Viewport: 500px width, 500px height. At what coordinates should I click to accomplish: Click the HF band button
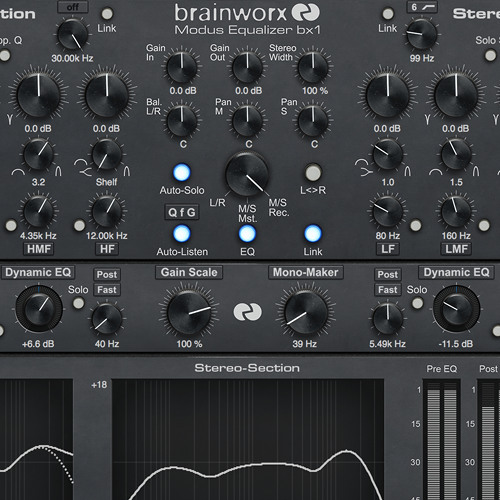pyautogui.click(x=107, y=249)
